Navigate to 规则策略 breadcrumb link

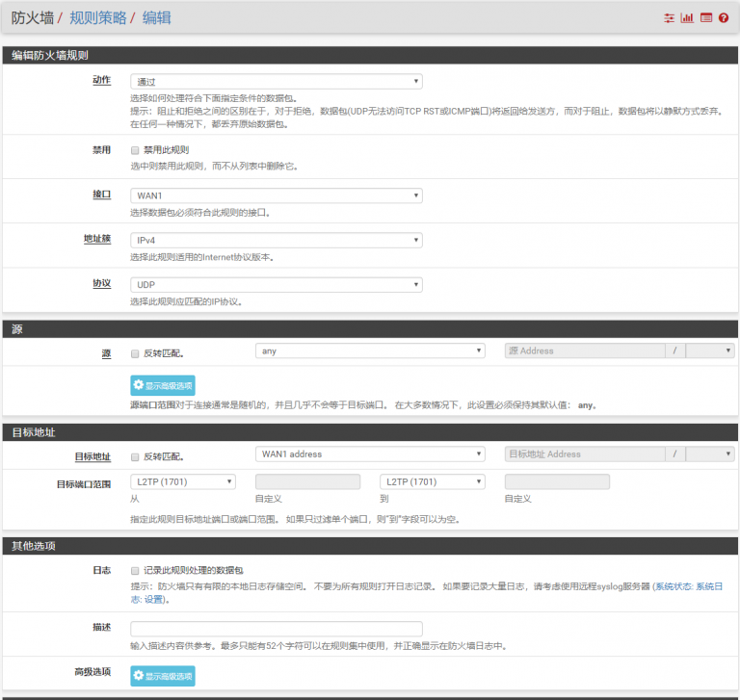(97, 17)
